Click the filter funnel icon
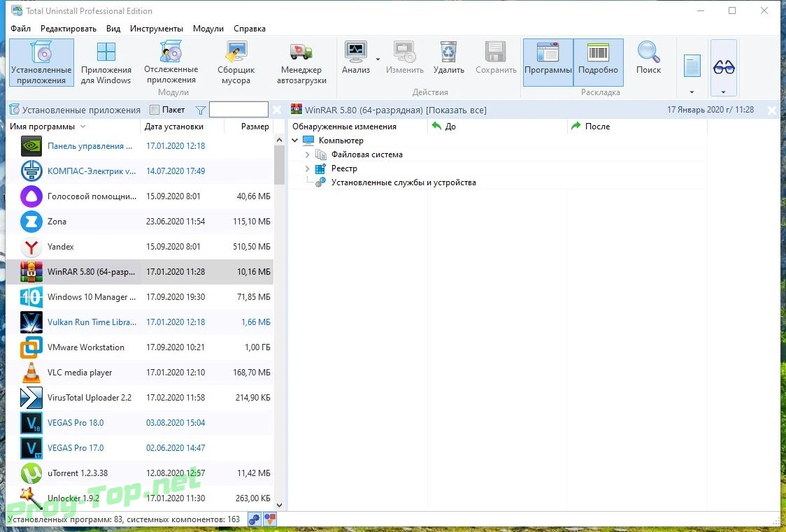Viewport: 786px width, 532px height. pyautogui.click(x=201, y=110)
